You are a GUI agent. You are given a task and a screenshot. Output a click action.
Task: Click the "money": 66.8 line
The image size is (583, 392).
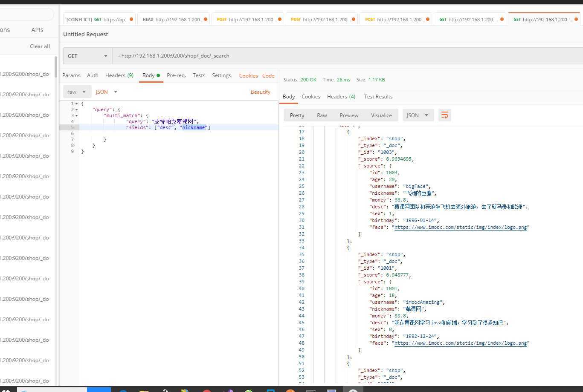coord(389,200)
